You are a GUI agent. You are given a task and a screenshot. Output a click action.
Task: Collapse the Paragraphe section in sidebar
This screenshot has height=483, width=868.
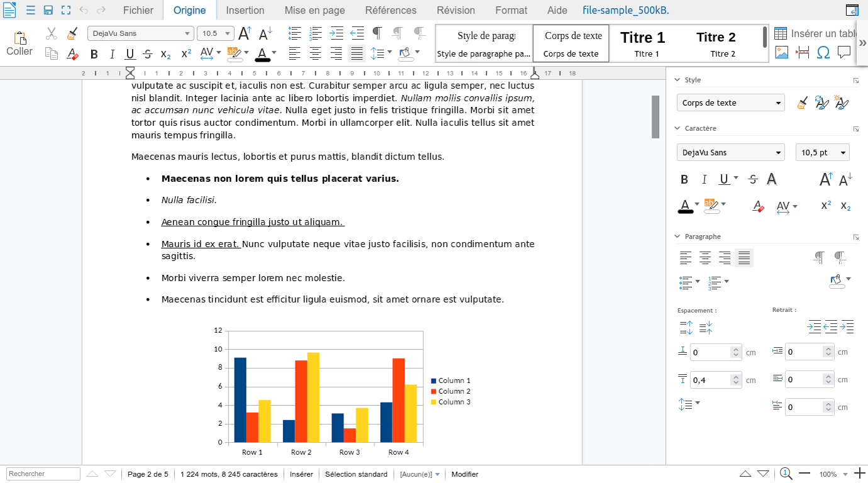(677, 236)
